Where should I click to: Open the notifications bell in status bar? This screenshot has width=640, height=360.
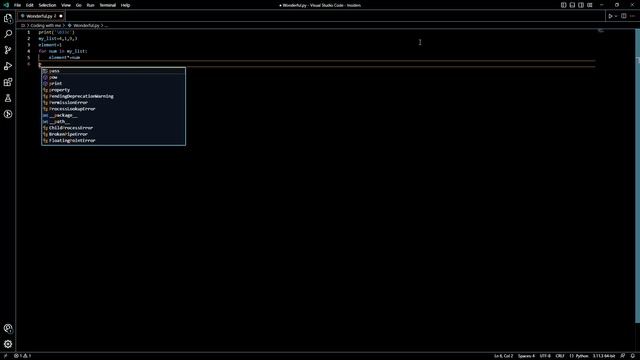pos(633,356)
